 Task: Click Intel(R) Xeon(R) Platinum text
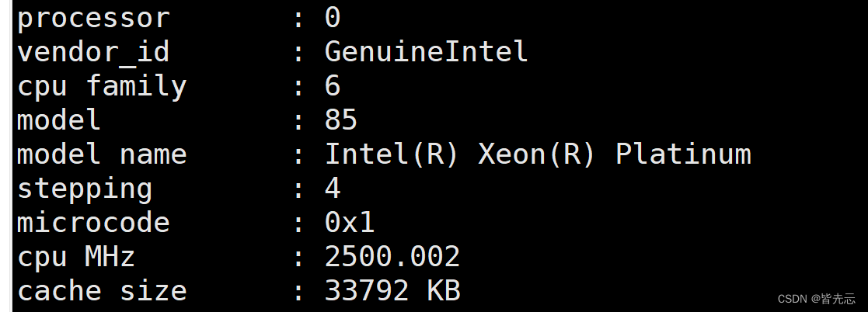538,154
